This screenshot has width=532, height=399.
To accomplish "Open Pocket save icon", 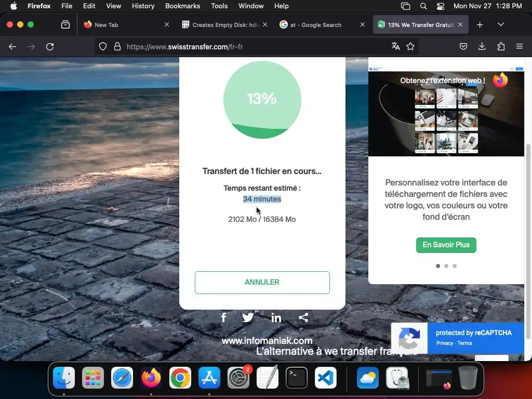I will coord(463,46).
